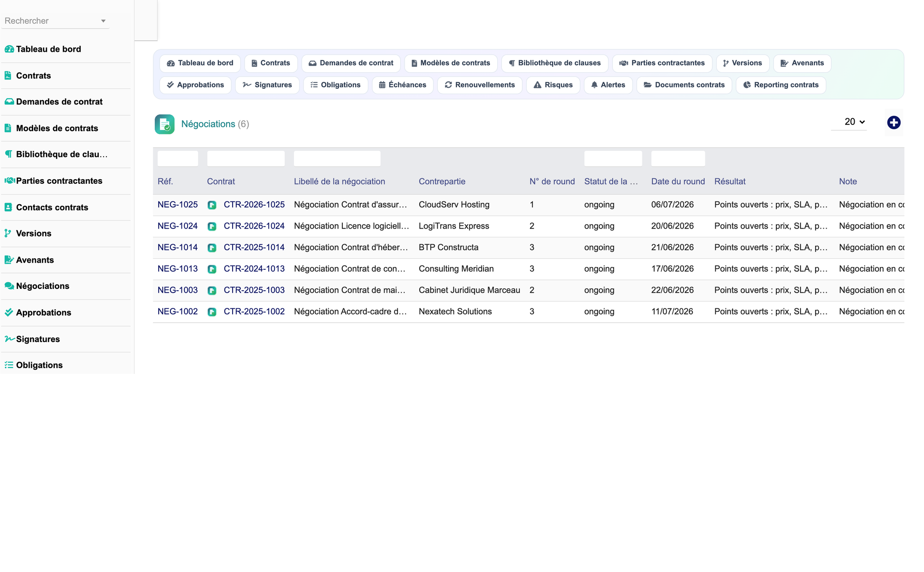
Task: Select the Obligations top tab
Action: click(x=336, y=85)
